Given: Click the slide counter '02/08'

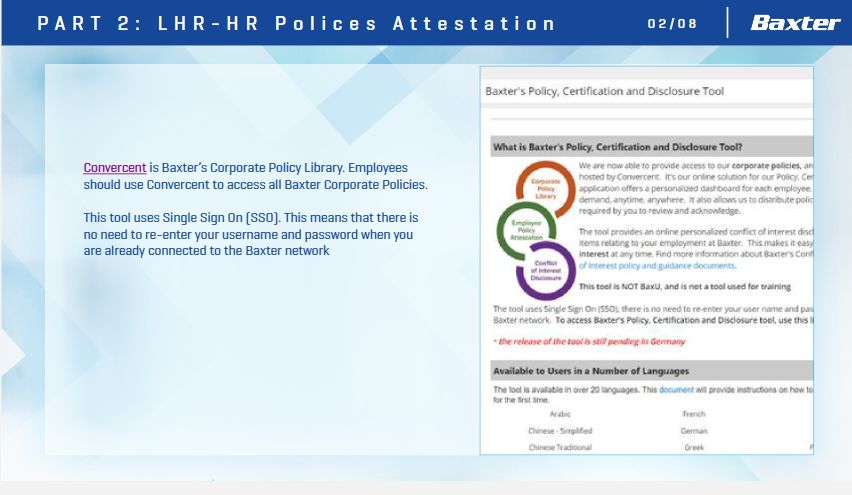Looking at the screenshot, I should (672, 24).
